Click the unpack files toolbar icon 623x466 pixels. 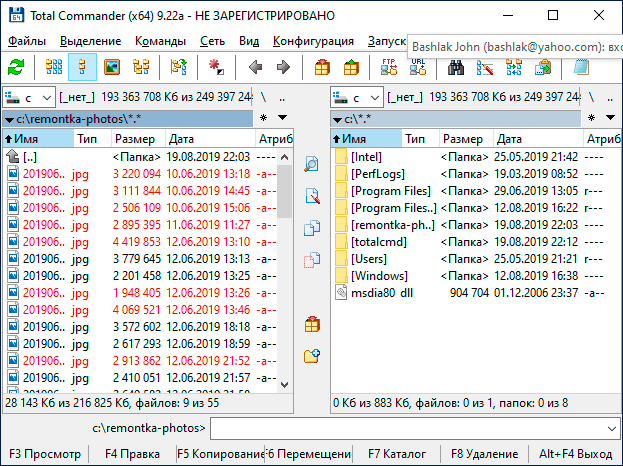tap(351, 67)
